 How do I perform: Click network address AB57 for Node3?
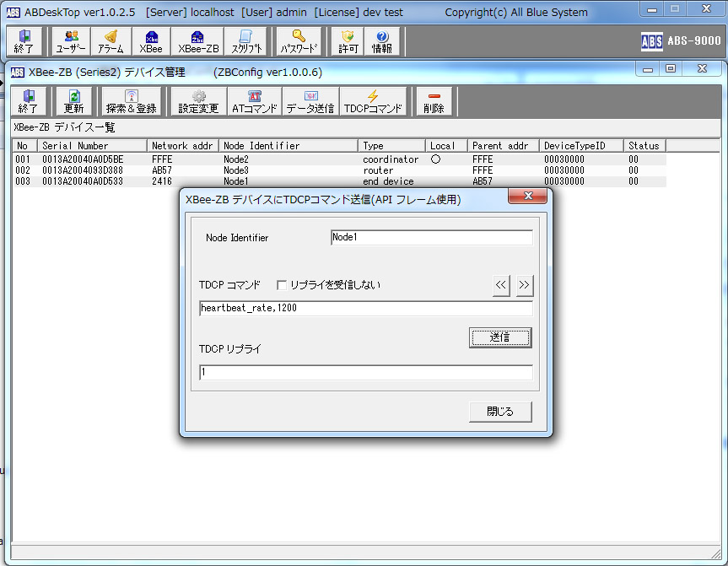pos(162,170)
